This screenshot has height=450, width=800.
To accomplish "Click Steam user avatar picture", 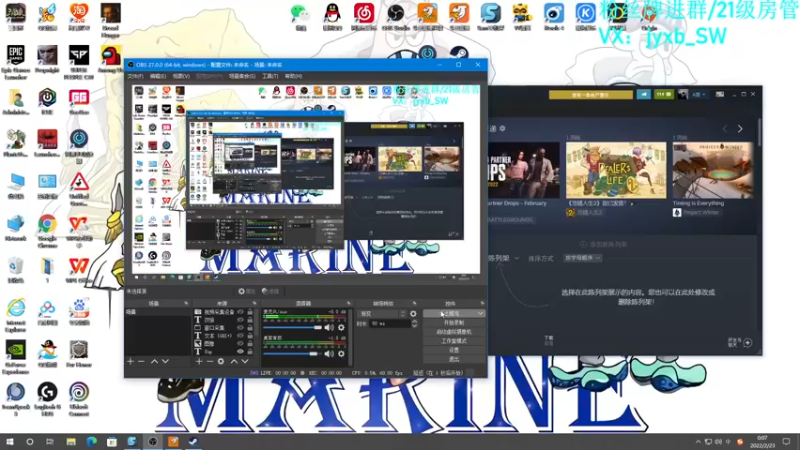I will point(683,94).
